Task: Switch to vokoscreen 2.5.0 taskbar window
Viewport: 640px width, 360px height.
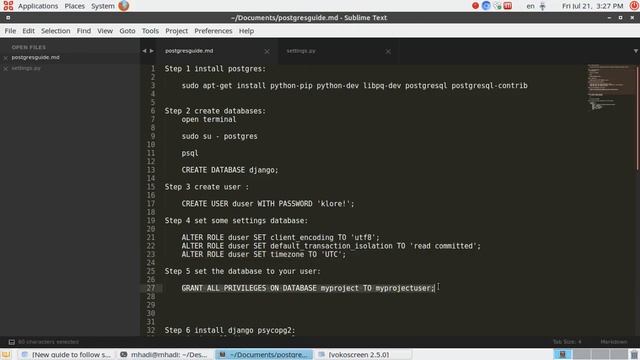Action: click(363, 355)
